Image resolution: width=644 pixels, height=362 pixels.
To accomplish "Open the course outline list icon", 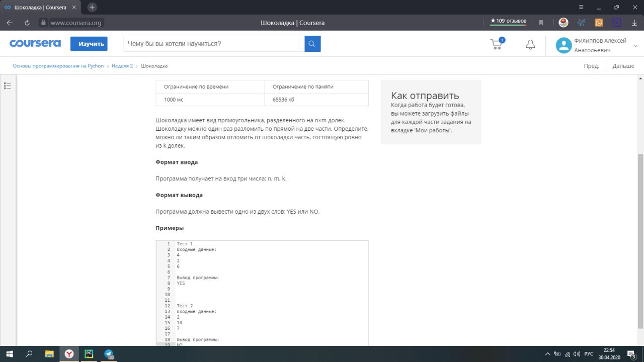I will point(8,86).
